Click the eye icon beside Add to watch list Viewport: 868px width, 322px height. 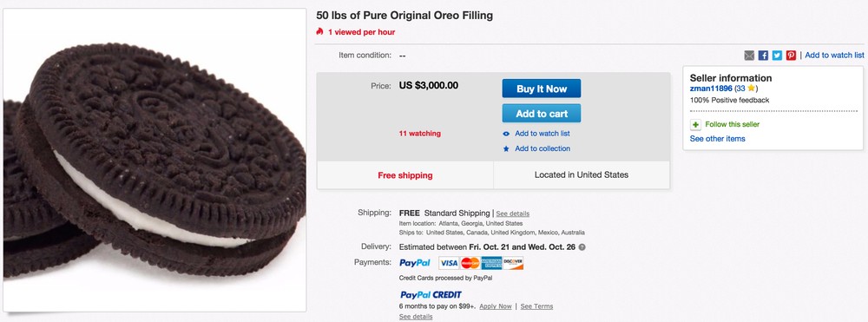point(506,134)
